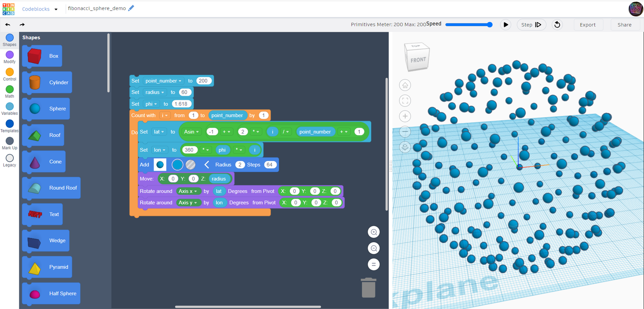This screenshot has width=644, height=309.
Task: Expand the Axis x rotation dropdown
Action: [x=188, y=191]
